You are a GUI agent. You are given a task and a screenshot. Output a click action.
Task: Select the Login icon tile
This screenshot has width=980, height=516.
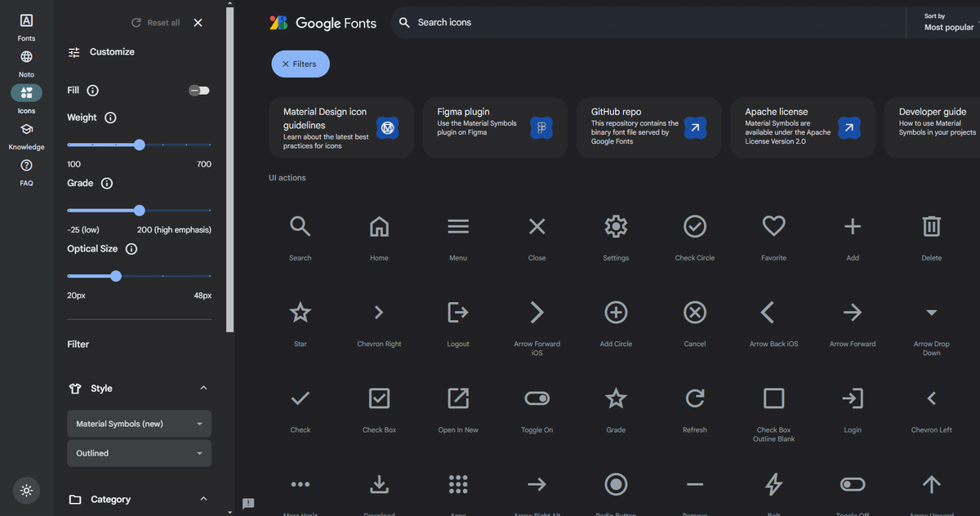point(853,408)
